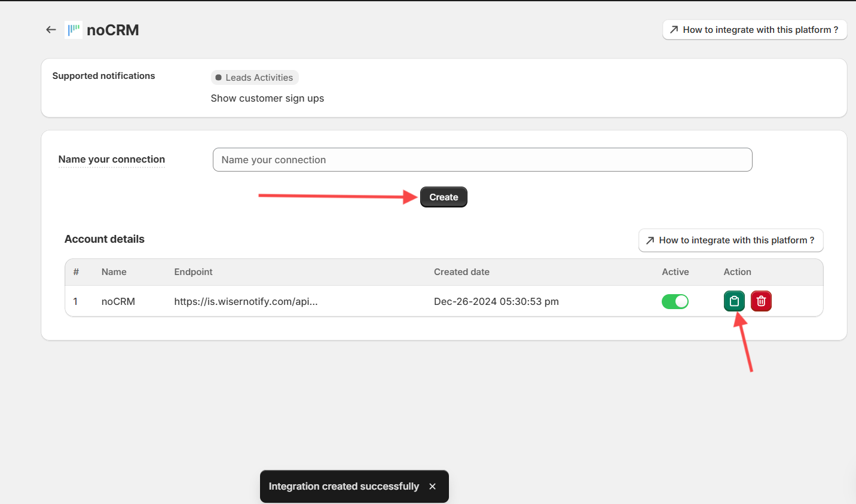The image size is (856, 504).
Task: Copy the noCRM endpoint with clipboard icon
Action: pyautogui.click(x=734, y=301)
